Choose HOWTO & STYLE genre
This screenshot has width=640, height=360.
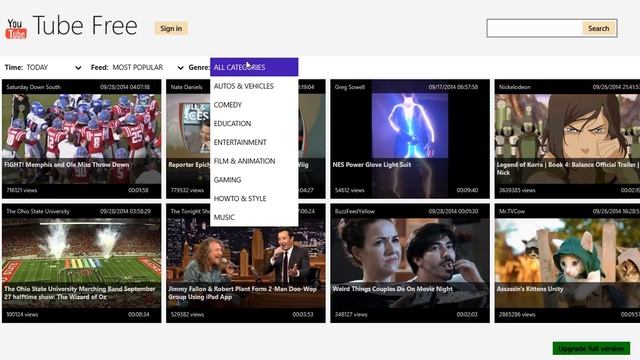(254, 199)
